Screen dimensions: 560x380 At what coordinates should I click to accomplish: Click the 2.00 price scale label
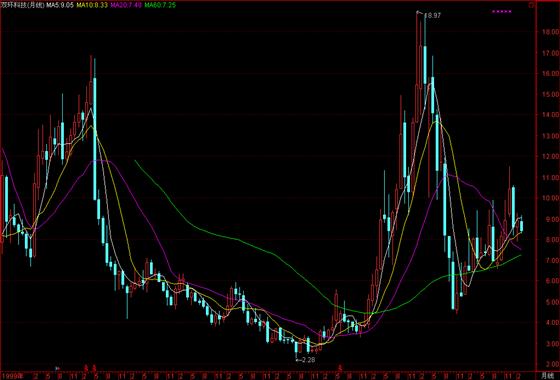click(551, 364)
